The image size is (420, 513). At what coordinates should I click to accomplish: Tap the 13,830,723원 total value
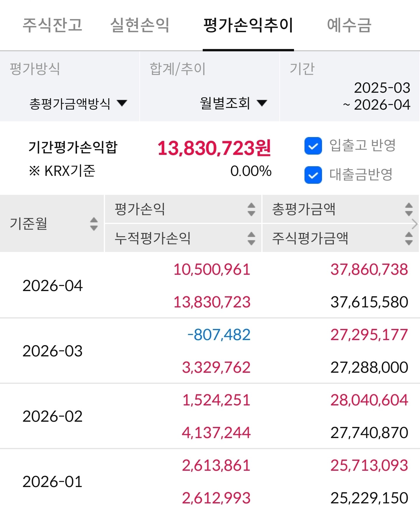(x=214, y=148)
